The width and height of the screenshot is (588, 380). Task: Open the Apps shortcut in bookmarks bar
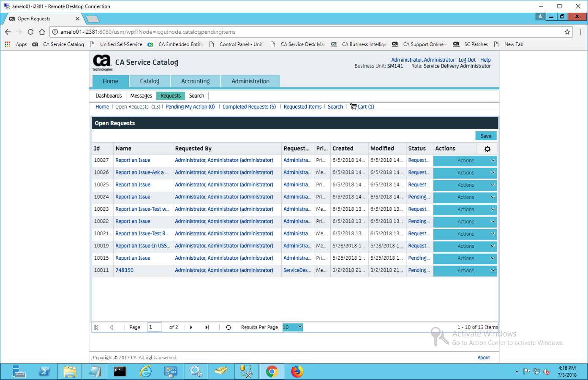[x=16, y=44]
